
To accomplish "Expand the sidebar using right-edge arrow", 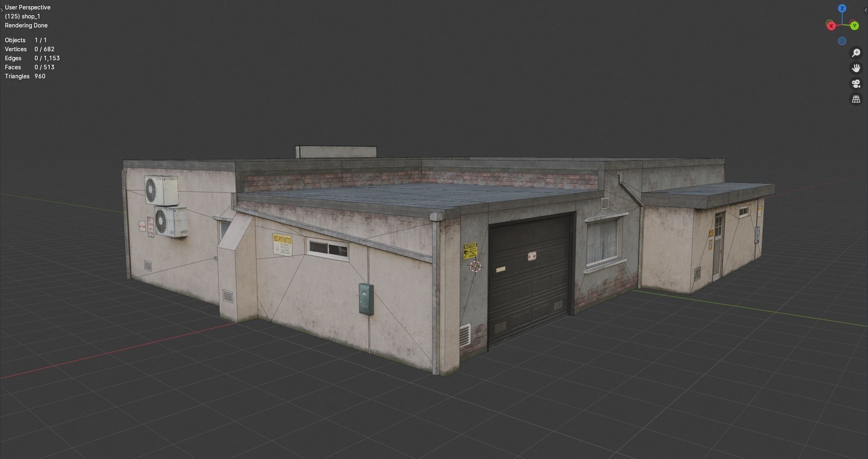I will click(x=866, y=11).
